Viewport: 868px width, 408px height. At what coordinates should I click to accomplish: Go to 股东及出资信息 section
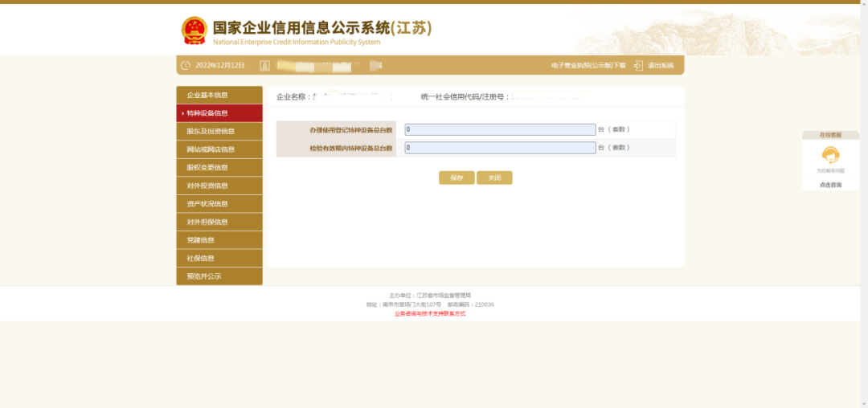click(219, 131)
